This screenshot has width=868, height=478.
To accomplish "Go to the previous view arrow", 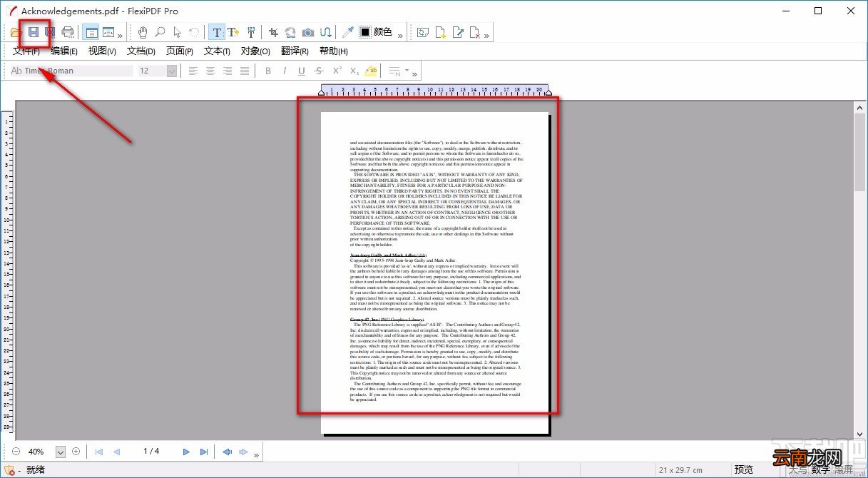I will tap(228, 452).
